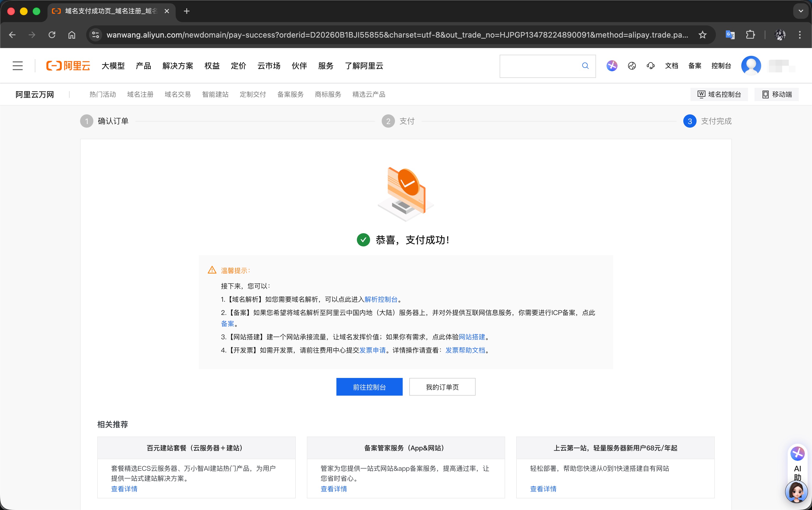Expand the tab search chevron in title bar
The width and height of the screenshot is (812, 510).
pos(800,11)
